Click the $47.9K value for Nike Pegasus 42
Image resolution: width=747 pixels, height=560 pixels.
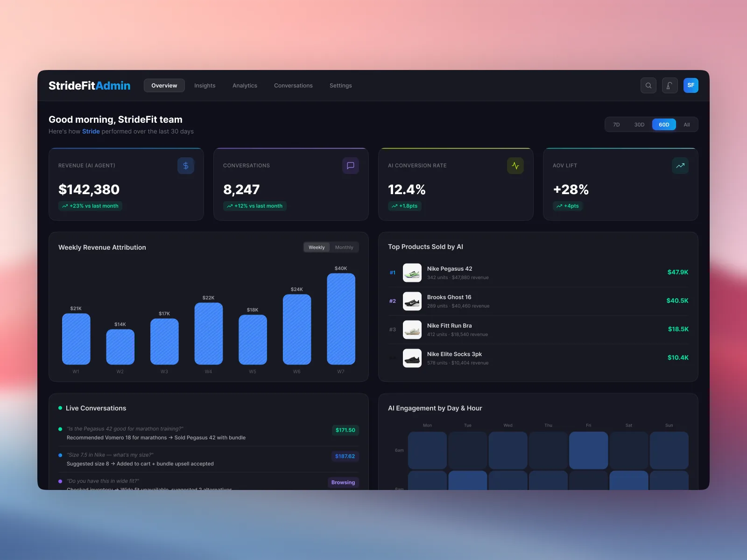tap(678, 272)
